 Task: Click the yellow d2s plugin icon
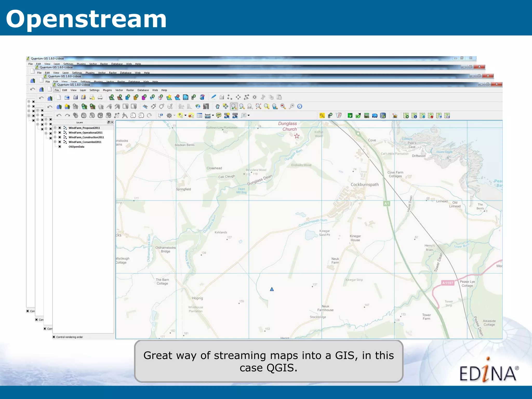(x=322, y=116)
